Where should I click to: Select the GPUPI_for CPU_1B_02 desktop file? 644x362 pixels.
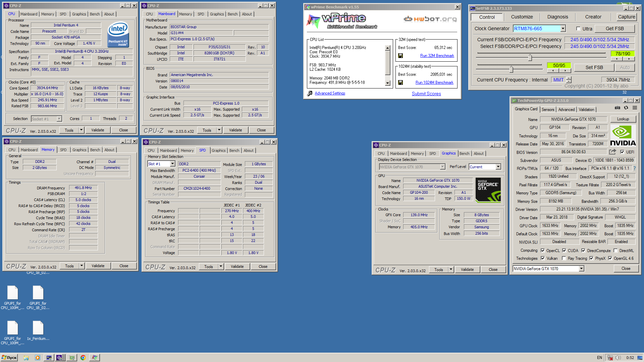(38, 298)
